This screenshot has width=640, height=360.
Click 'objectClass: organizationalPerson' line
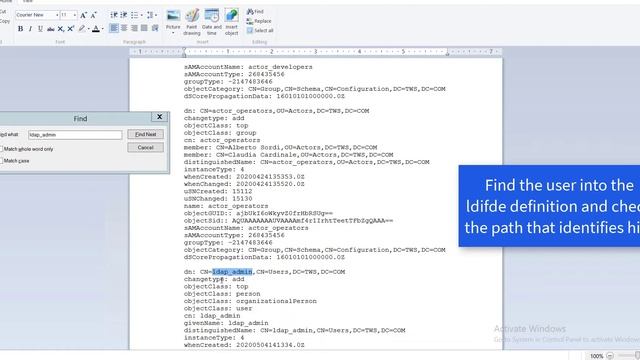250,301
